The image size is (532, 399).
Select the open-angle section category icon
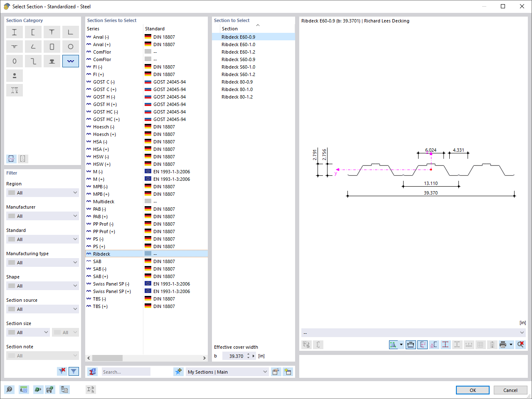tap(33, 47)
